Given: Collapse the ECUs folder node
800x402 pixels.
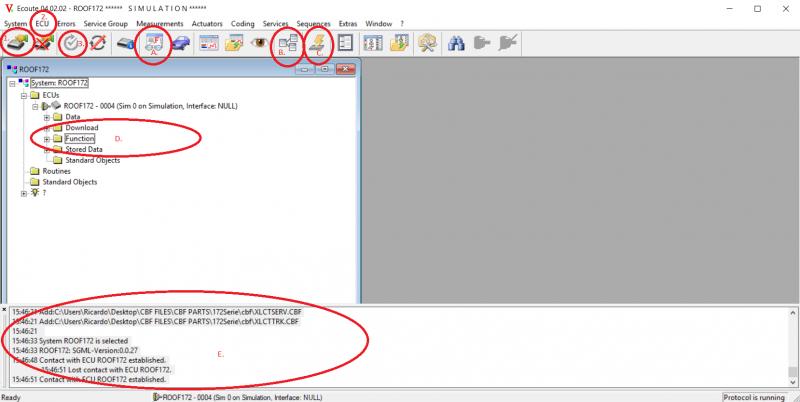Looking at the screenshot, I should [x=23, y=95].
